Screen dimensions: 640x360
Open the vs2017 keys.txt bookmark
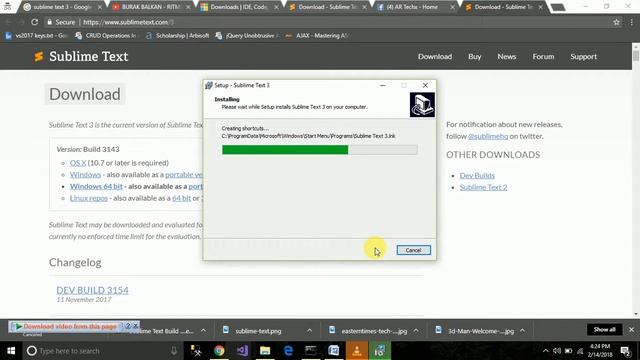(x=36, y=36)
